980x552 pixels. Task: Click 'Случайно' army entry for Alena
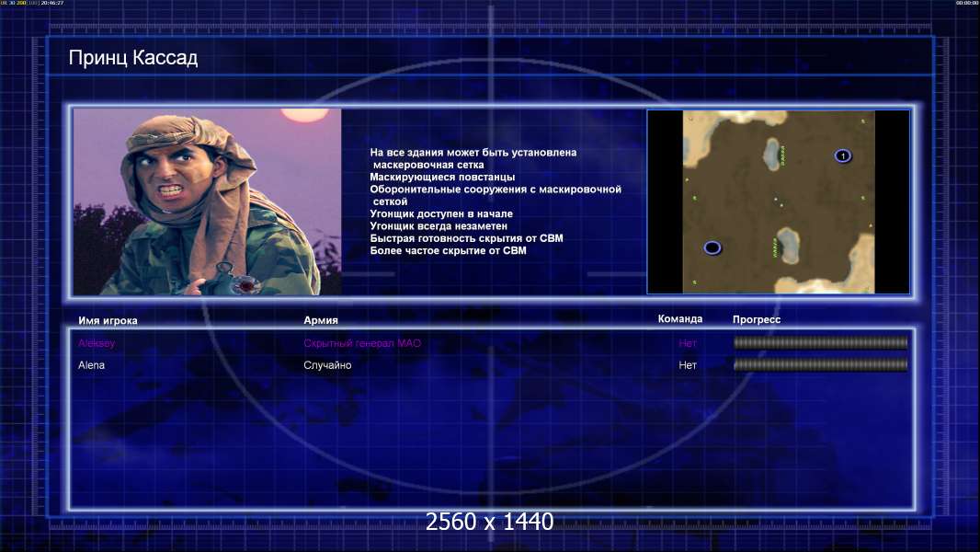(327, 365)
